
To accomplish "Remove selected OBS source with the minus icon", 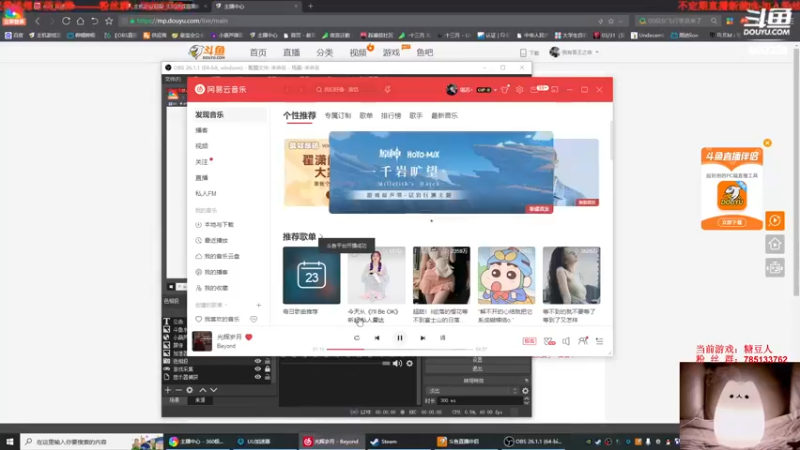I will [x=179, y=390].
